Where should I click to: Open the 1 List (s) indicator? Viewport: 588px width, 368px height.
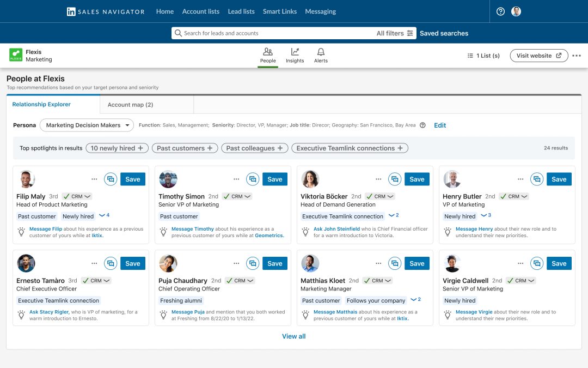point(484,56)
